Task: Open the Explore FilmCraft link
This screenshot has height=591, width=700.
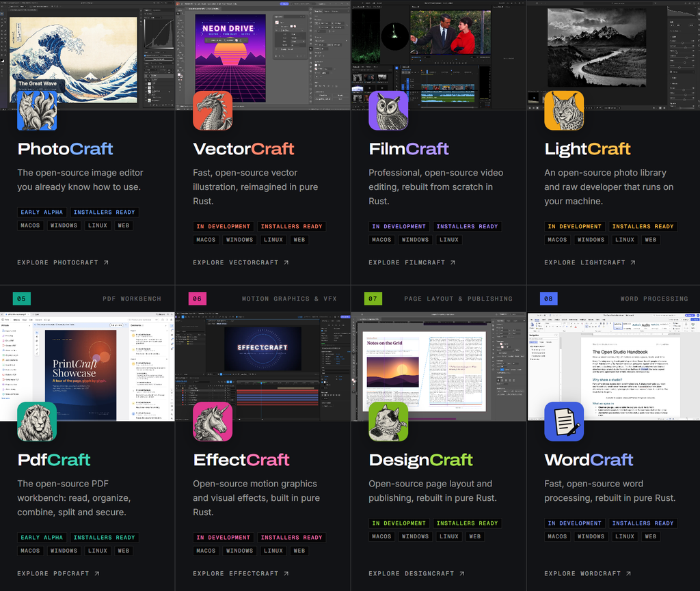Action: tap(412, 263)
